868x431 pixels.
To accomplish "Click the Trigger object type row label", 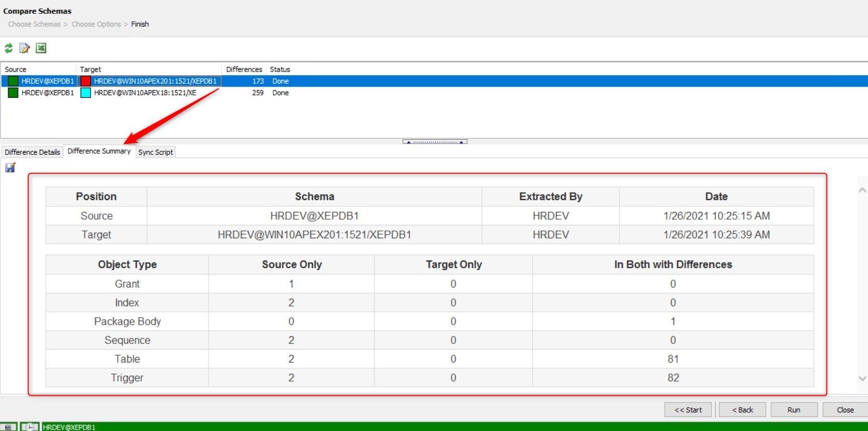I will [x=127, y=378].
